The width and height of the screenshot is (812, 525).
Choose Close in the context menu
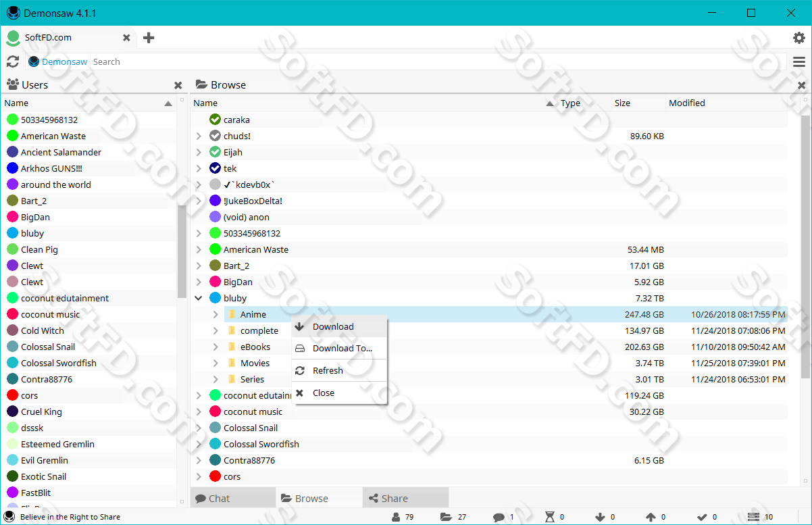339,393
